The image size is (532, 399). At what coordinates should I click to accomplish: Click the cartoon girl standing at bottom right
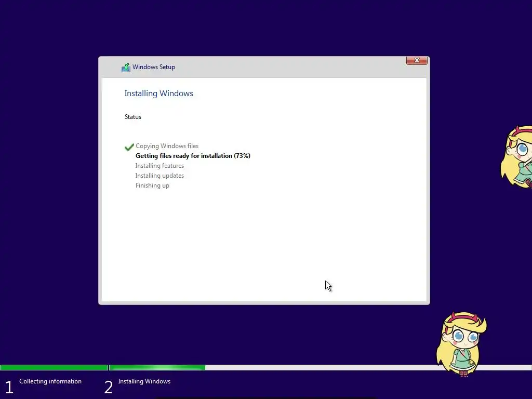(461, 344)
